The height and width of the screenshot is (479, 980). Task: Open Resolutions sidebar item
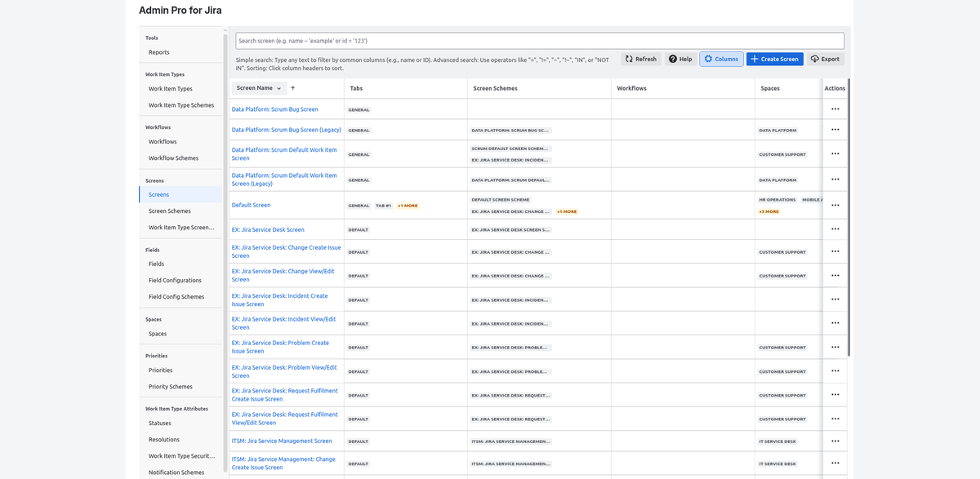(x=164, y=440)
